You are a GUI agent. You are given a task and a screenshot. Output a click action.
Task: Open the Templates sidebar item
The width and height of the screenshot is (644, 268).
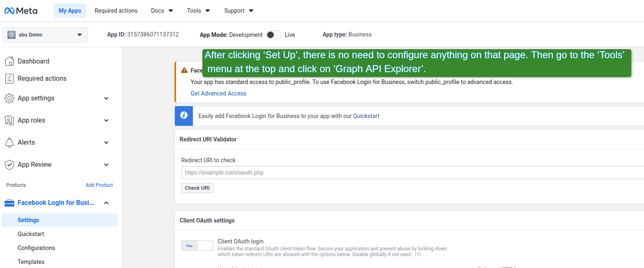pyautogui.click(x=31, y=262)
